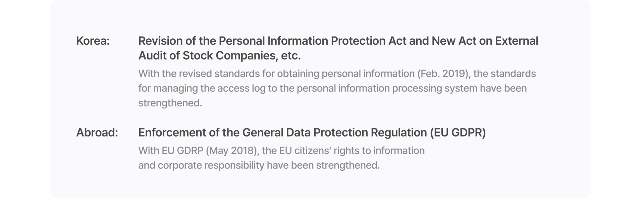Click the line starting "for managing the access log"
644x198 pixels.
pos(332,88)
